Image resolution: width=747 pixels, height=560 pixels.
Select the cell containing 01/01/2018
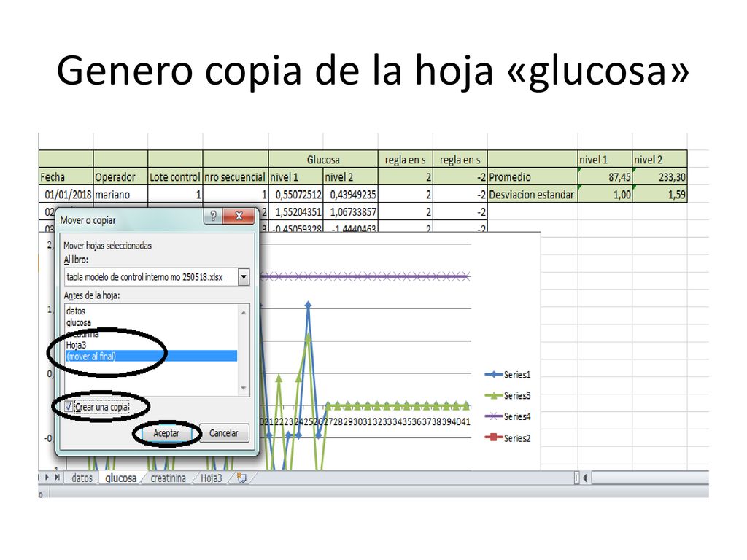click(66, 194)
